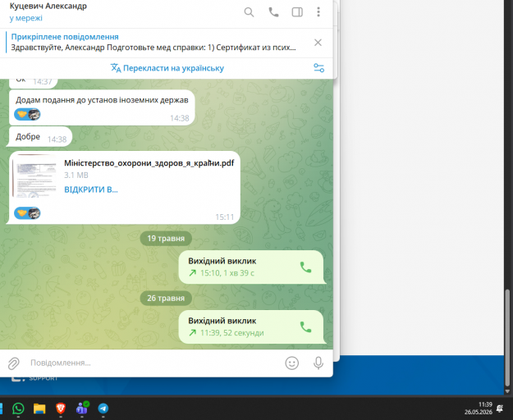Open the PDF thumbnail preview

[34, 176]
